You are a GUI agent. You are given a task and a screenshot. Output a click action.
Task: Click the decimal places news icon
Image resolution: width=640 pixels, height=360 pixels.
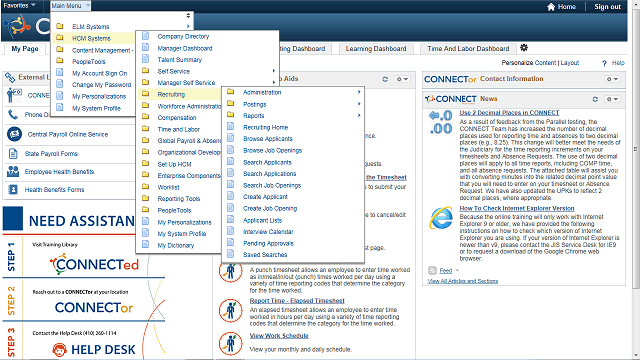click(x=440, y=122)
